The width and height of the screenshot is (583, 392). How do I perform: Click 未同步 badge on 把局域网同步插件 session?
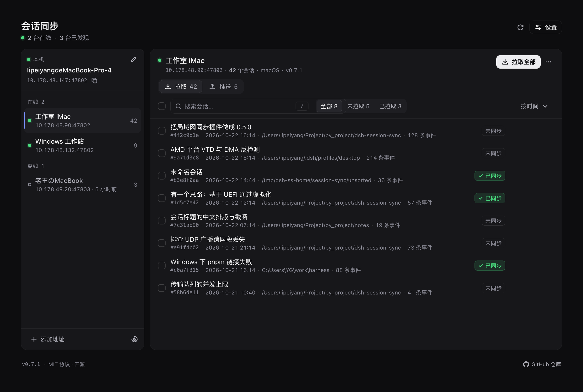[x=493, y=131]
